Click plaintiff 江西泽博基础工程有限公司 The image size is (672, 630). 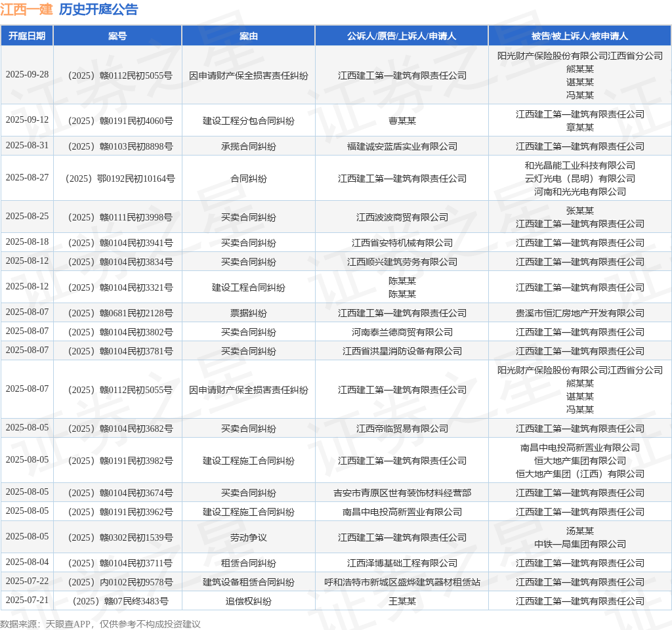click(402, 562)
